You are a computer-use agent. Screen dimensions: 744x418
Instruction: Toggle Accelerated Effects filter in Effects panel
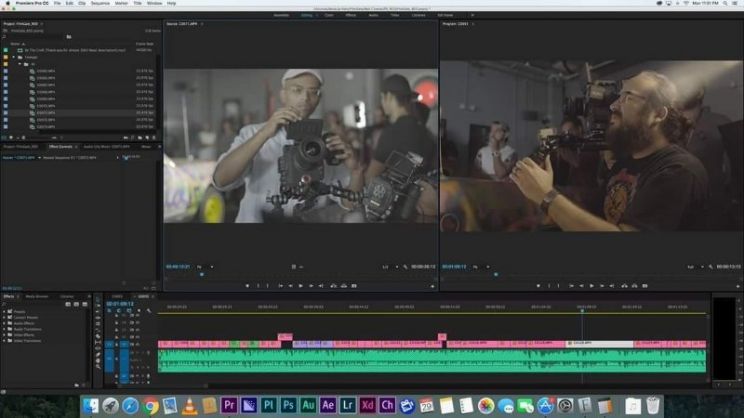click(x=68, y=304)
